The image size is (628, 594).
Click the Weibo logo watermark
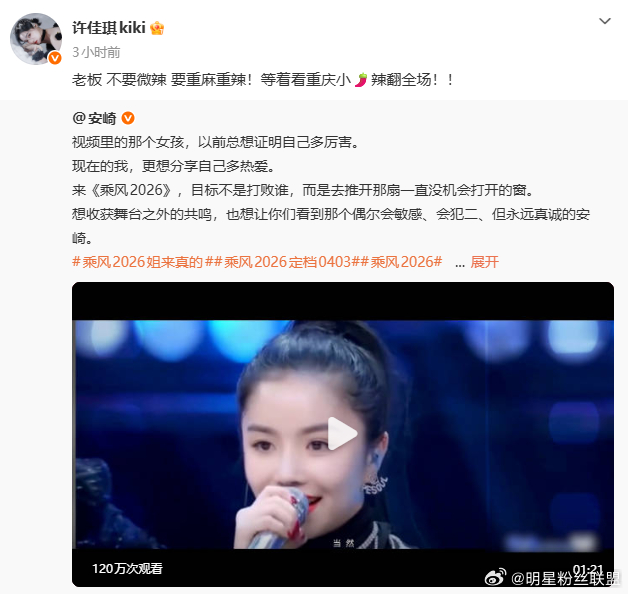coord(495,577)
